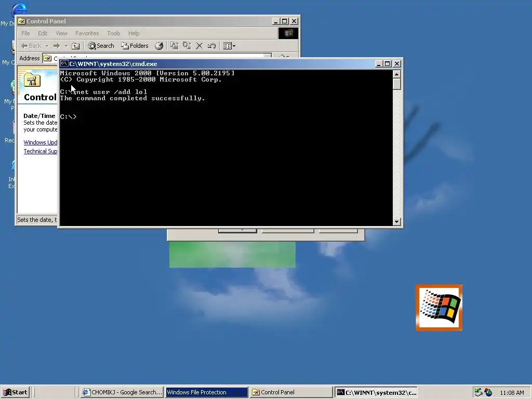Viewport: 532px width, 399px height.
Task: Open the Edit menu in Control Panel
Action: [x=43, y=33]
